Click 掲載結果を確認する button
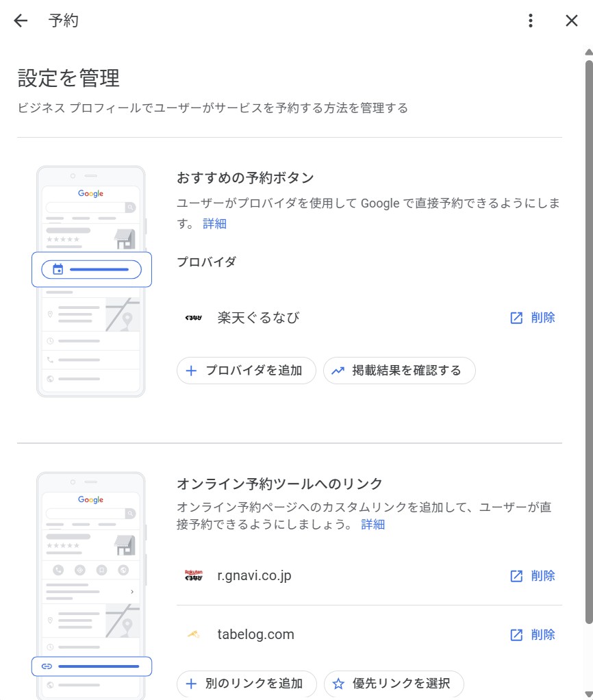The height and width of the screenshot is (700, 593). click(x=399, y=371)
